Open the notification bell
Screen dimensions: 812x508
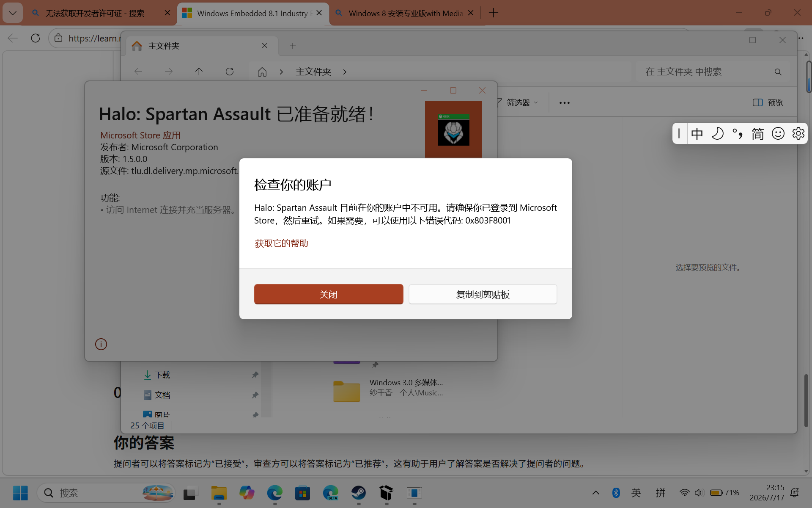pyautogui.click(x=795, y=493)
